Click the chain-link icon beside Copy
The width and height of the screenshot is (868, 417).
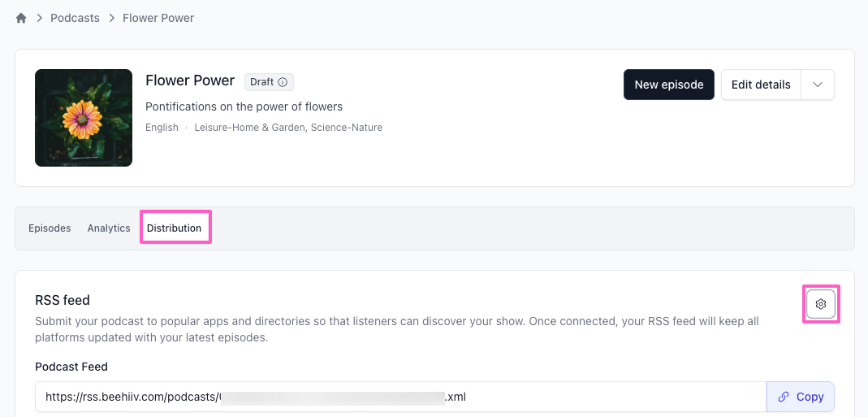pyautogui.click(x=784, y=397)
